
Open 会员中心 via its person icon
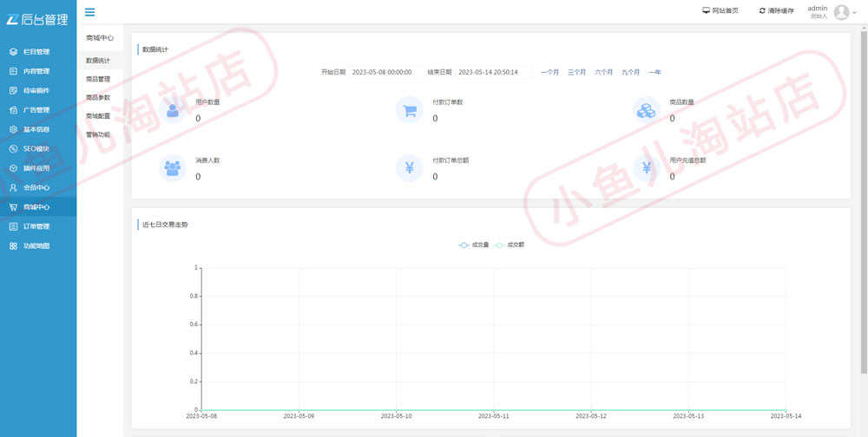pyautogui.click(x=13, y=187)
